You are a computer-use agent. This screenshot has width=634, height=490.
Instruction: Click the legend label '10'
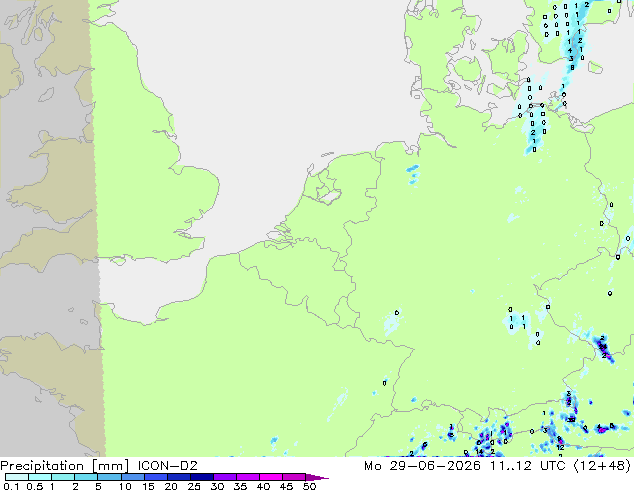coord(125,486)
